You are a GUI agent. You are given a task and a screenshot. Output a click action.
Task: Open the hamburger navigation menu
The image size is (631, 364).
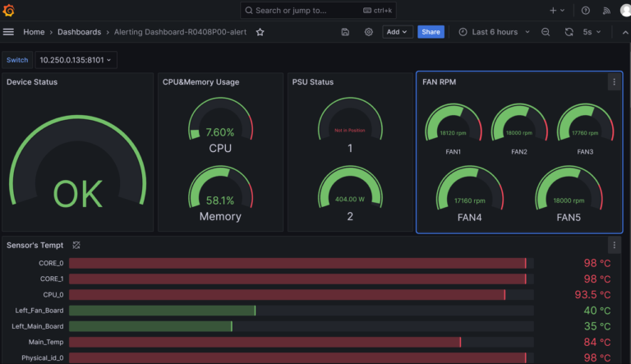tap(8, 32)
